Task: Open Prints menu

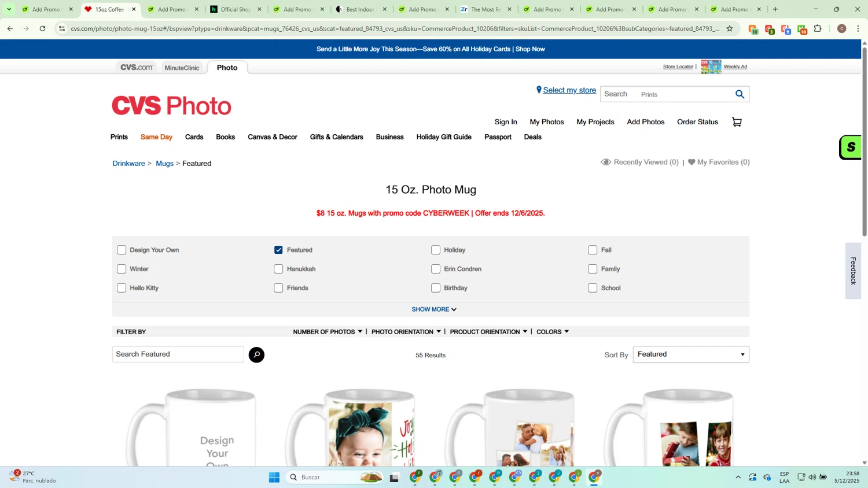Action: [x=119, y=137]
